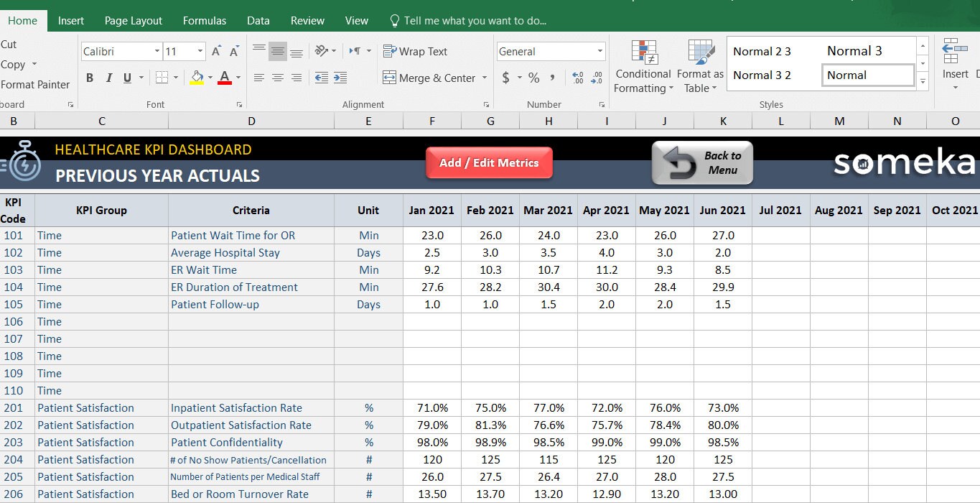This screenshot has height=503, width=980.
Task: Switch to the Formulas ribbon tab
Action: pyautogui.click(x=204, y=20)
